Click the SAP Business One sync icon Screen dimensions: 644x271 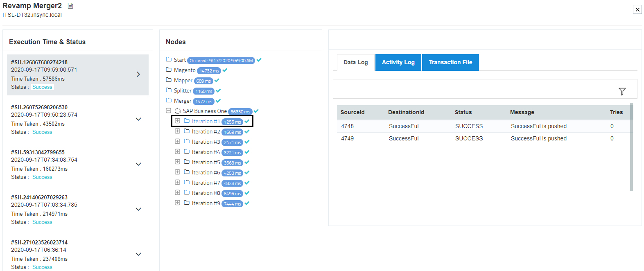[x=178, y=111]
